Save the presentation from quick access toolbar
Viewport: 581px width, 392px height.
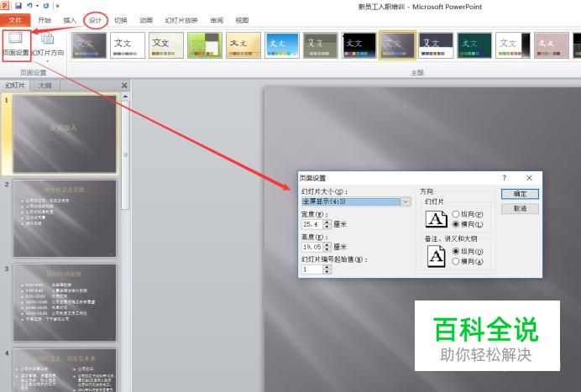coord(18,6)
